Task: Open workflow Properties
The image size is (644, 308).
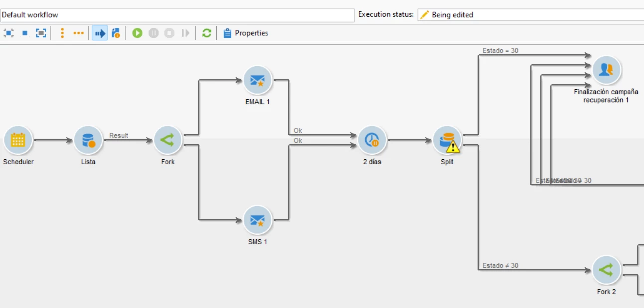Action: point(246,33)
